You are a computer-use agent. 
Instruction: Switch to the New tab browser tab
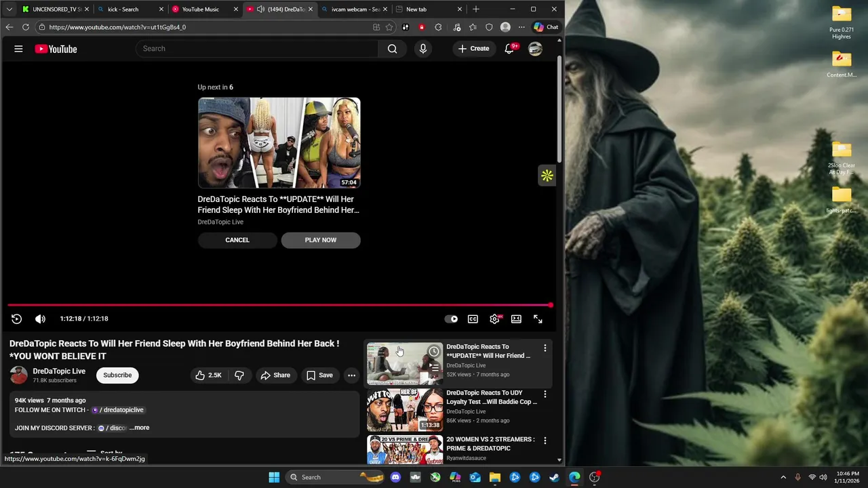coord(427,9)
